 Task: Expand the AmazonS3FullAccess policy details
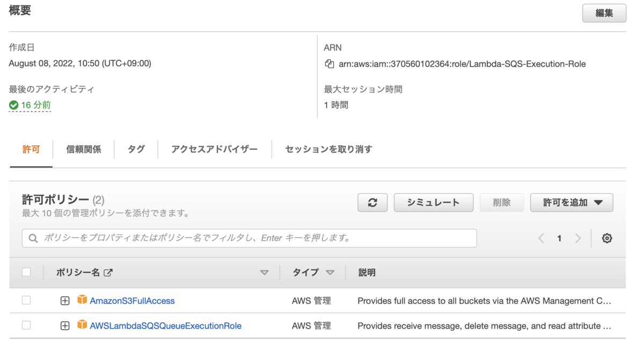tap(65, 301)
